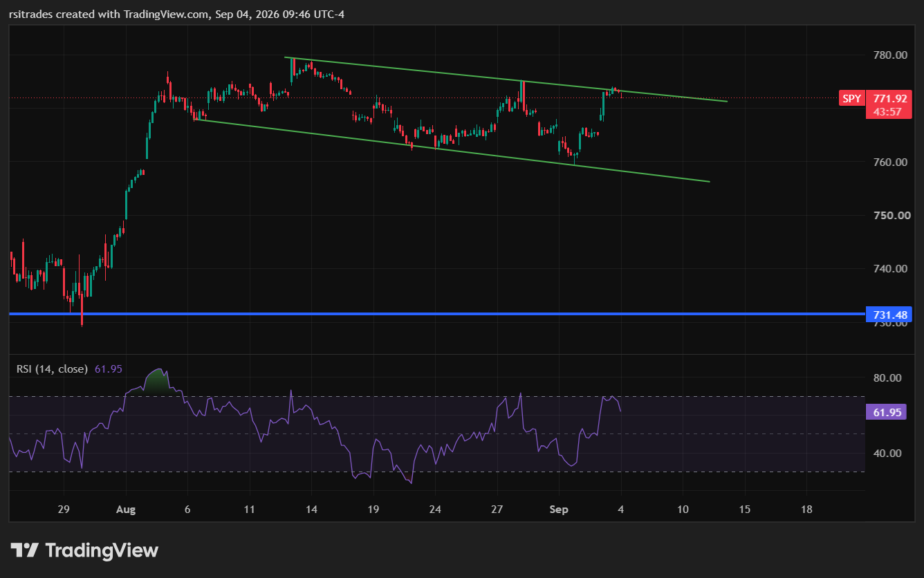Open the RSI (14, close) indicator legend
This screenshot has width=924, height=578.
point(52,369)
